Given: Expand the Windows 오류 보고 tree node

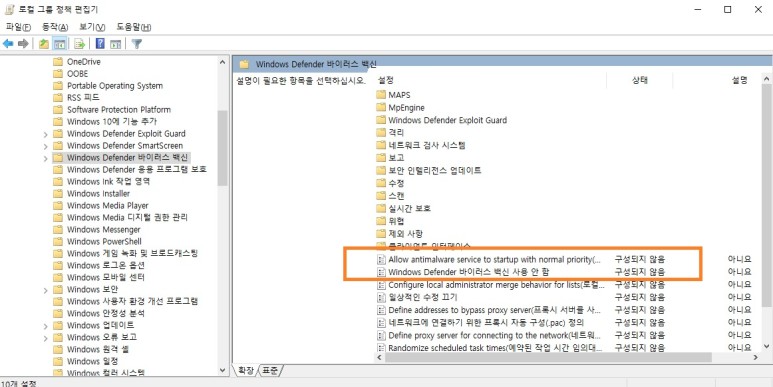Looking at the screenshot, I should click(45, 337).
